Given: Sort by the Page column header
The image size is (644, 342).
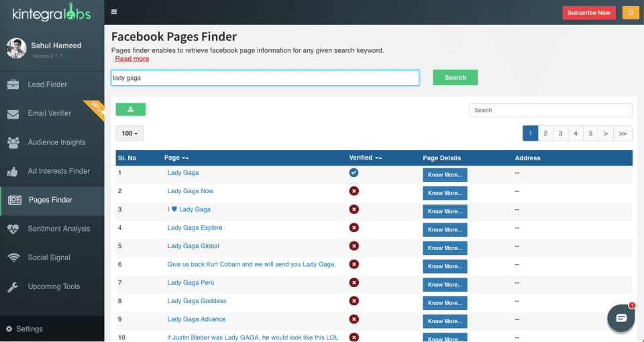Looking at the screenshot, I should (176, 158).
